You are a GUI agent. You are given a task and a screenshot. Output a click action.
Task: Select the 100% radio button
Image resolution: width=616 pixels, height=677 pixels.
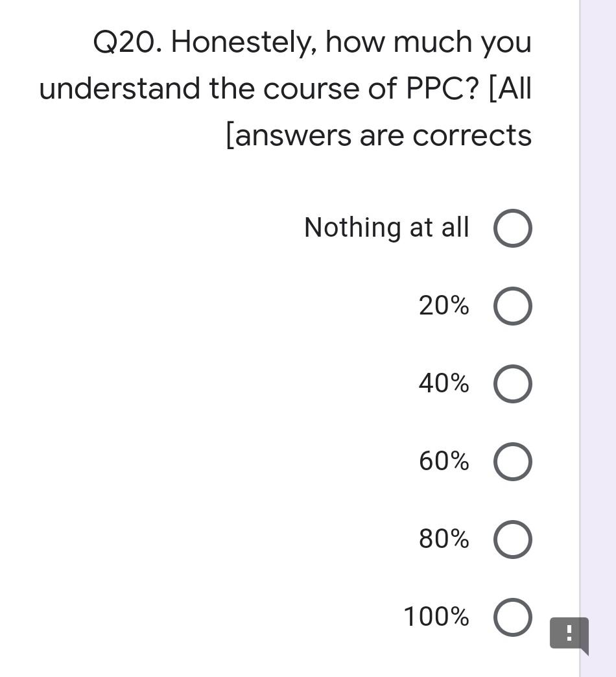click(513, 617)
